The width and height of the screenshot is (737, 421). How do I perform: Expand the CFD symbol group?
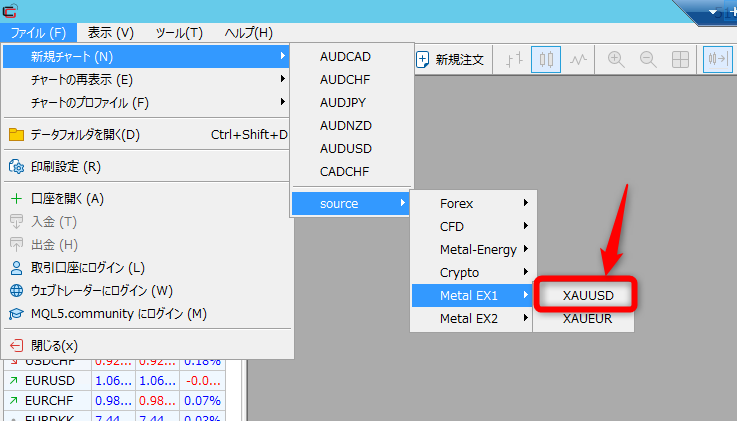tap(473, 227)
